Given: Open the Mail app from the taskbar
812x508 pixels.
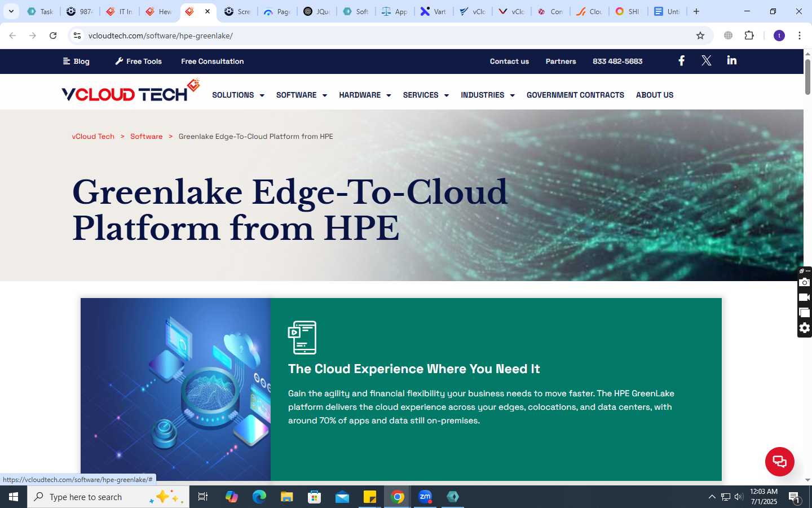Looking at the screenshot, I should (x=342, y=497).
